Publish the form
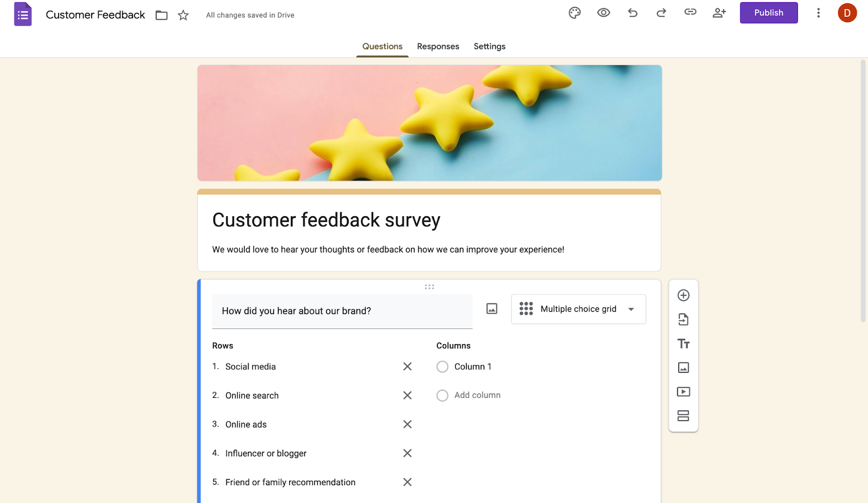Image resolution: width=868 pixels, height=503 pixels. 768,12
